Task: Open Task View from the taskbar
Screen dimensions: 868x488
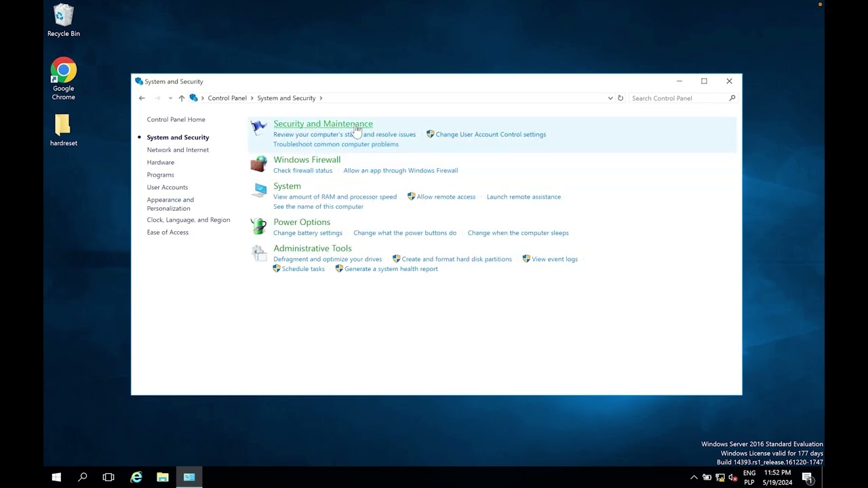Action: click(x=108, y=477)
